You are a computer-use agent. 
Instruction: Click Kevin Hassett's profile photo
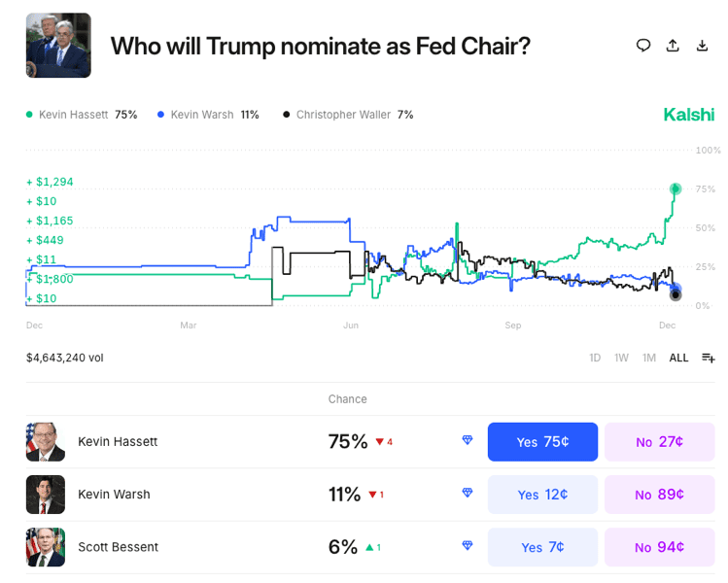[46, 442]
